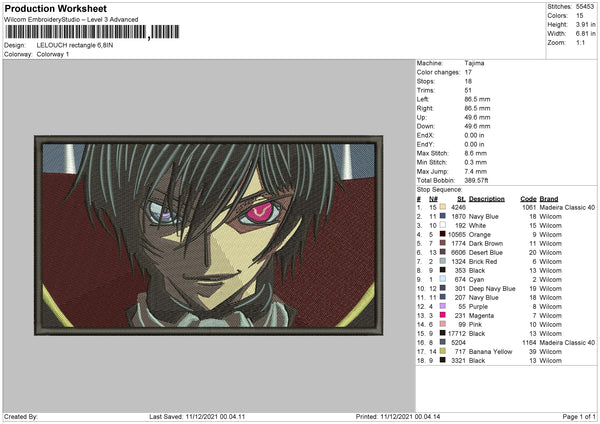Select the Desert Blue color swatch
The image size is (600, 424).
pos(443,252)
